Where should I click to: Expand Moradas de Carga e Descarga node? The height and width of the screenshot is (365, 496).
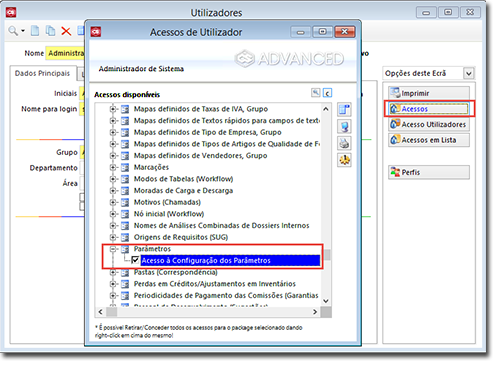[113, 191]
